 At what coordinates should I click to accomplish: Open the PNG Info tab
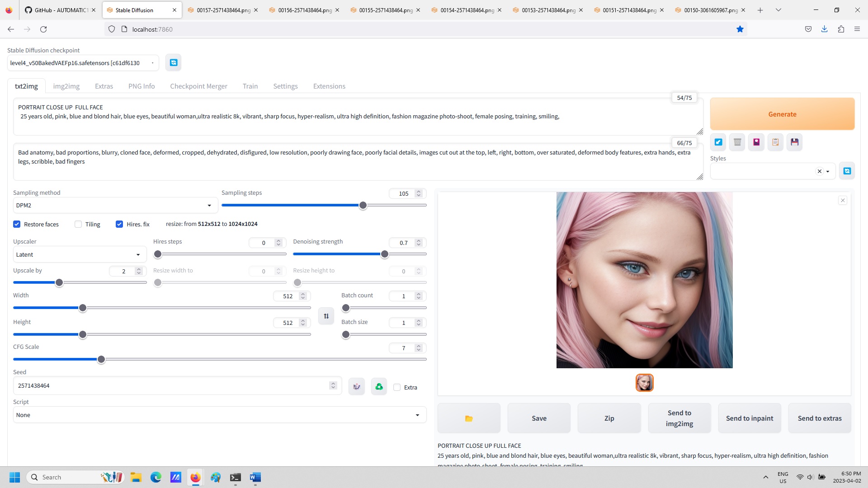pos(141,86)
